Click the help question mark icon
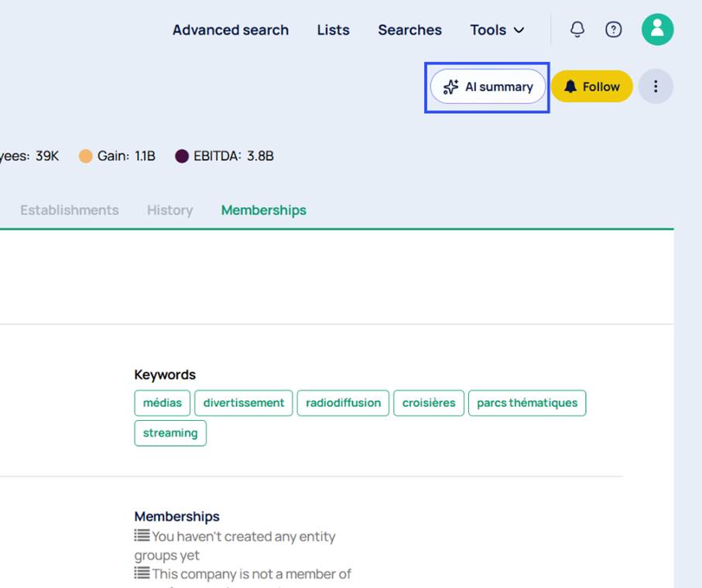Image resolution: width=702 pixels, height=588 pixels. tap(613, 29)
